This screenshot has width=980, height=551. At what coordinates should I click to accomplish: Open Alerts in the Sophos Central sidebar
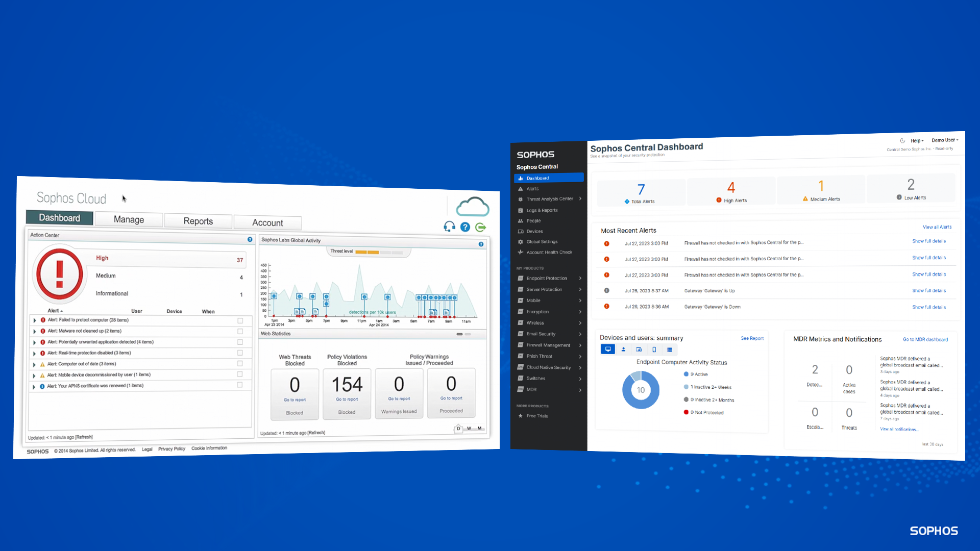532,189
